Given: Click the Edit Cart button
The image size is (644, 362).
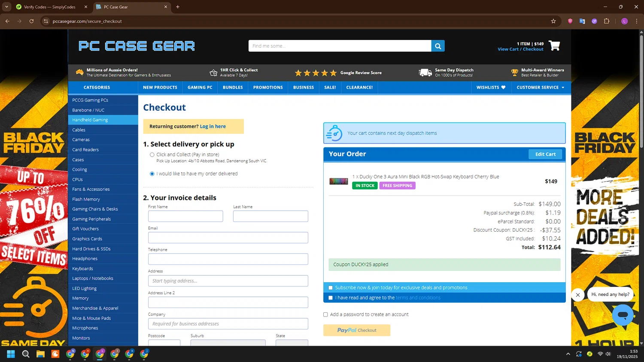Looking at the screenshot, I should click(x=545, y=154).
